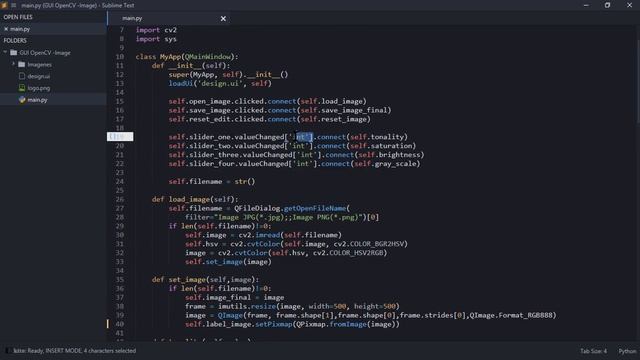640x360 pixels.
Task: Open design.ui in the sidebar
Action: 38,76
